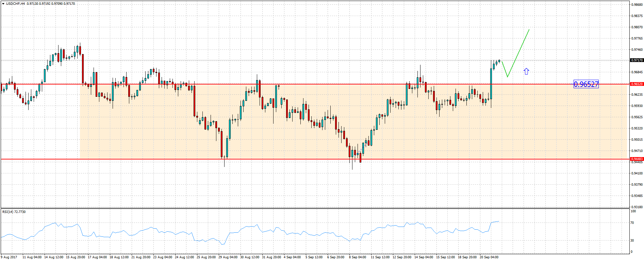This screenshot has height=261, width=644.
Task: Click the RSI(14) indicator label
Action: (x=14, y=212)
